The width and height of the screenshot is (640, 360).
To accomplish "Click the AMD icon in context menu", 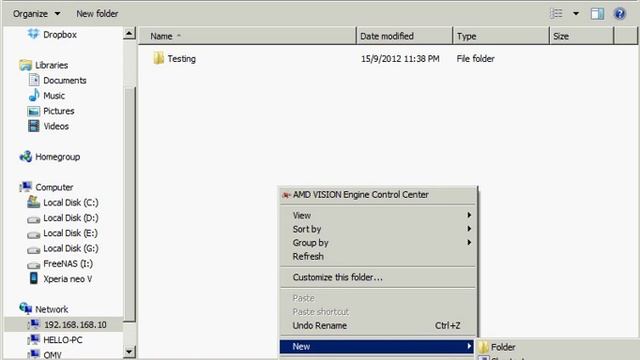I will tap(286, 195).
